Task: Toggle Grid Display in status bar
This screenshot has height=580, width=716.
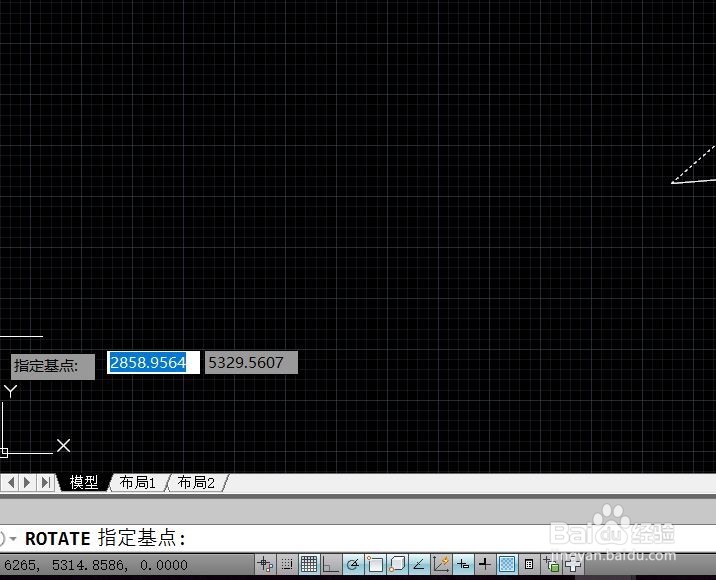Action: (x=309, y=565)
